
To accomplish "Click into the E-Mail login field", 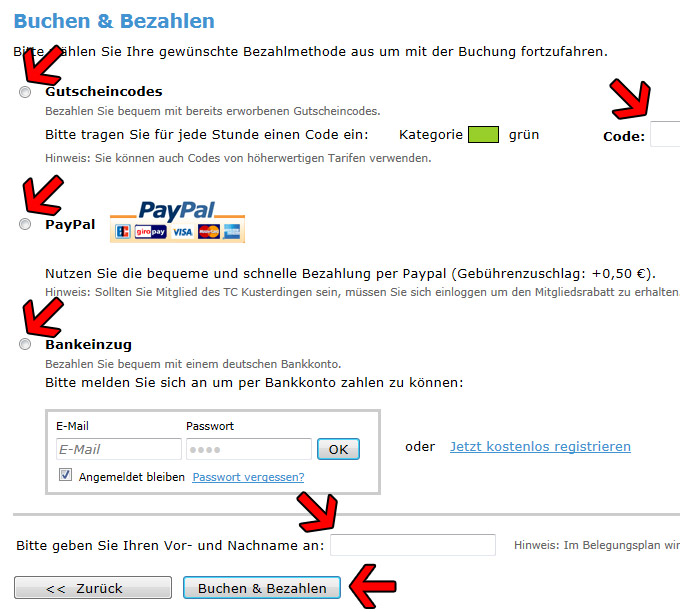I will pyautogui.click(x=119, y=449).
